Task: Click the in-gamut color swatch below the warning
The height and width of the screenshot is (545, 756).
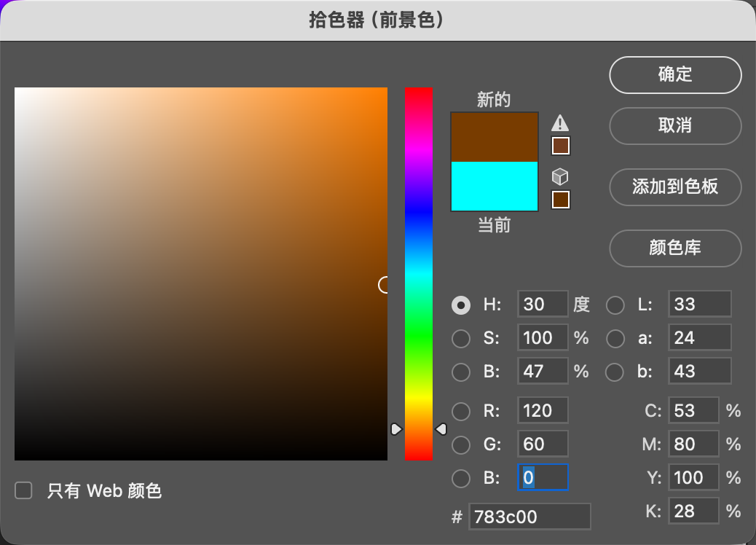Action: [560, 146]
